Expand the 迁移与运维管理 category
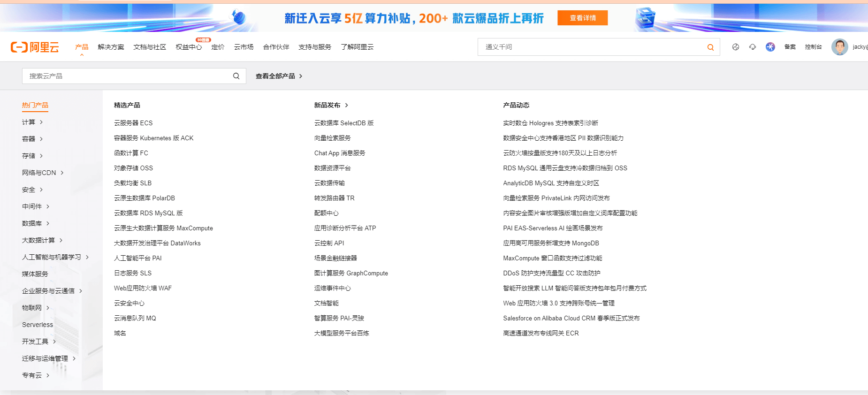This screenshot has height=395, width=868. (49, 358)
